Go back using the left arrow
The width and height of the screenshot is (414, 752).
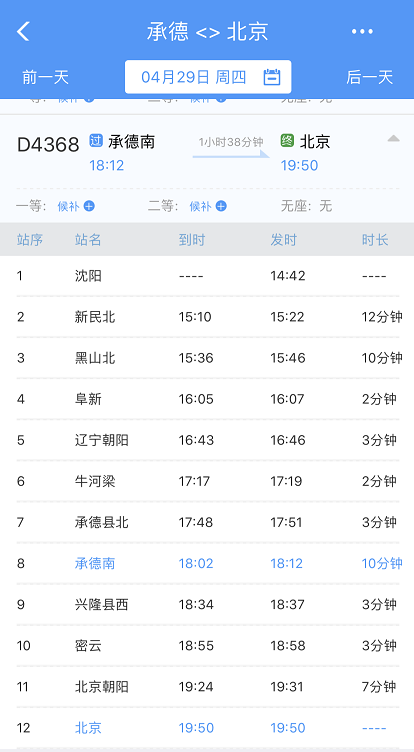click(23, 32)
